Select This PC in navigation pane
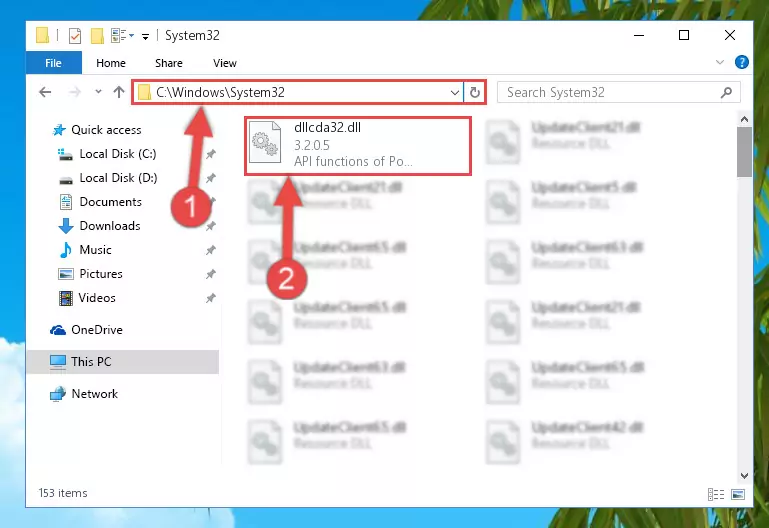The image size is (769, 528). tap(123, 362)
